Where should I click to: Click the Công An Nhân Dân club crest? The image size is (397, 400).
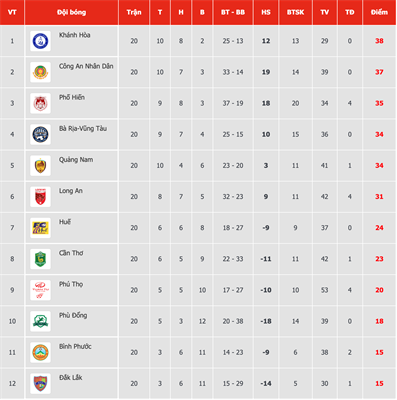click(40, 72)
